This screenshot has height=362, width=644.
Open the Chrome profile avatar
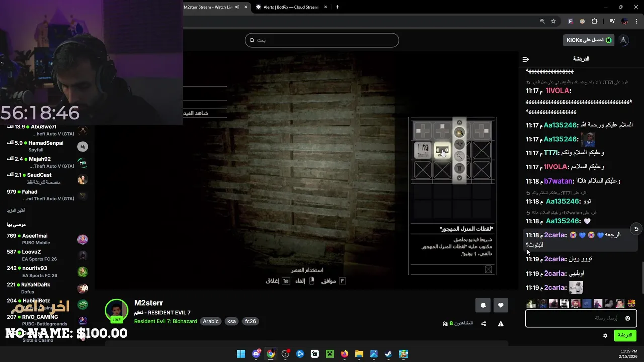point(625,21)
